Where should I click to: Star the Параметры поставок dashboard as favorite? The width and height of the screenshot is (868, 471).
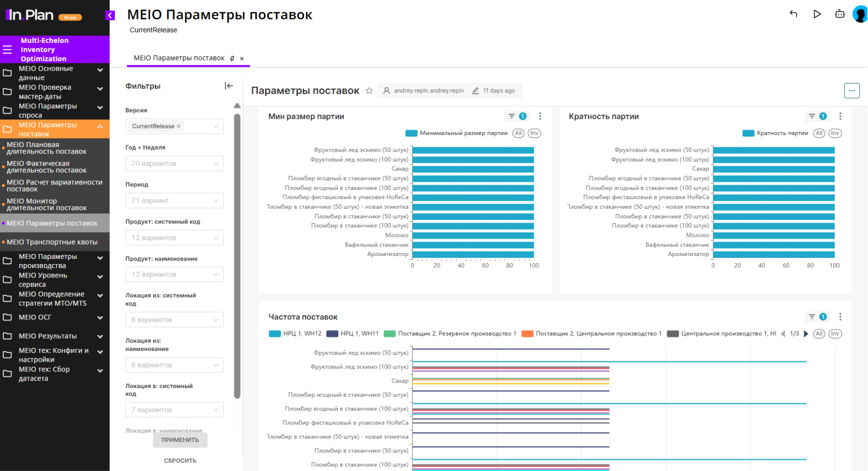[x=369, y=91]
